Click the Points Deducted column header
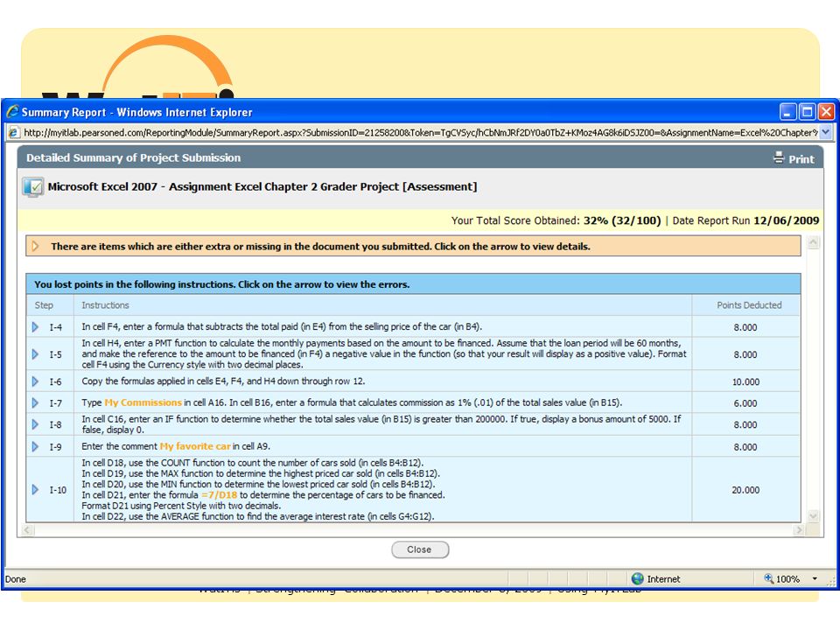The height and width of the screenshot is (630, 840). coord(749,305)
